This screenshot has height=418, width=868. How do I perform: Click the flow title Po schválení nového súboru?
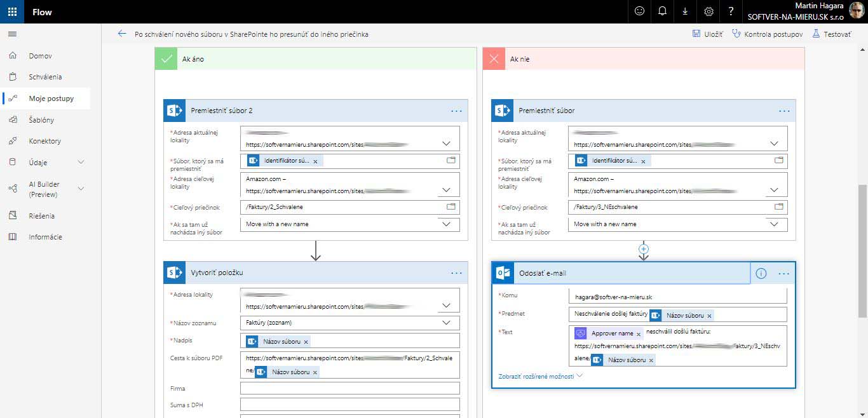(252, 34)
